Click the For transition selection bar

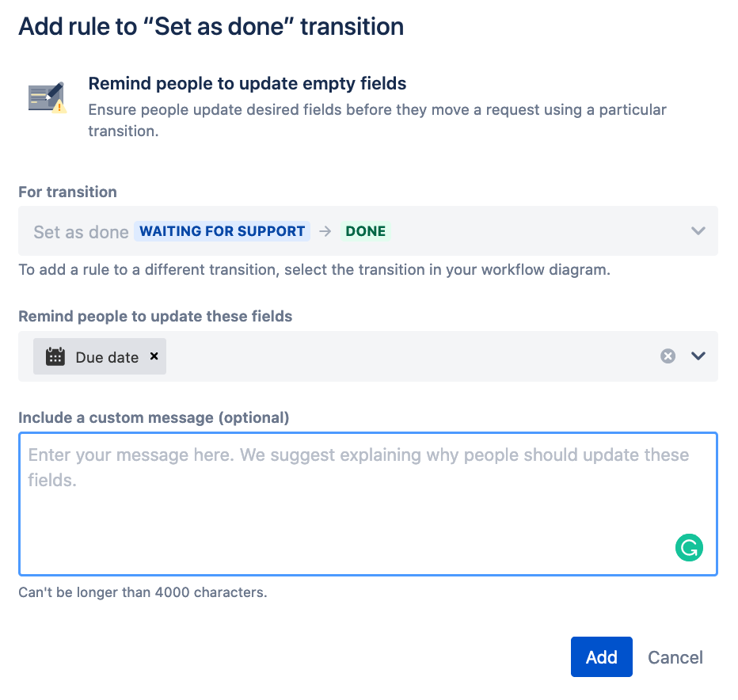[368, 230]
